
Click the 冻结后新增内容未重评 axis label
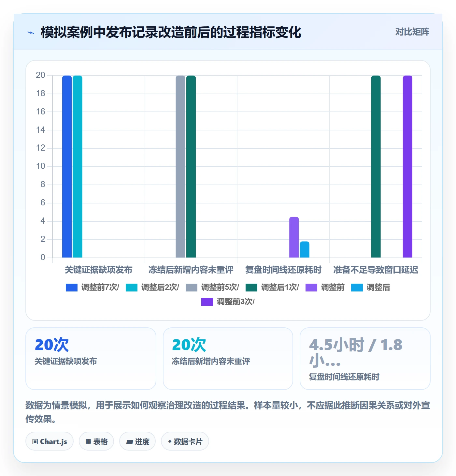pyautogui.click(x=191, y=270)
